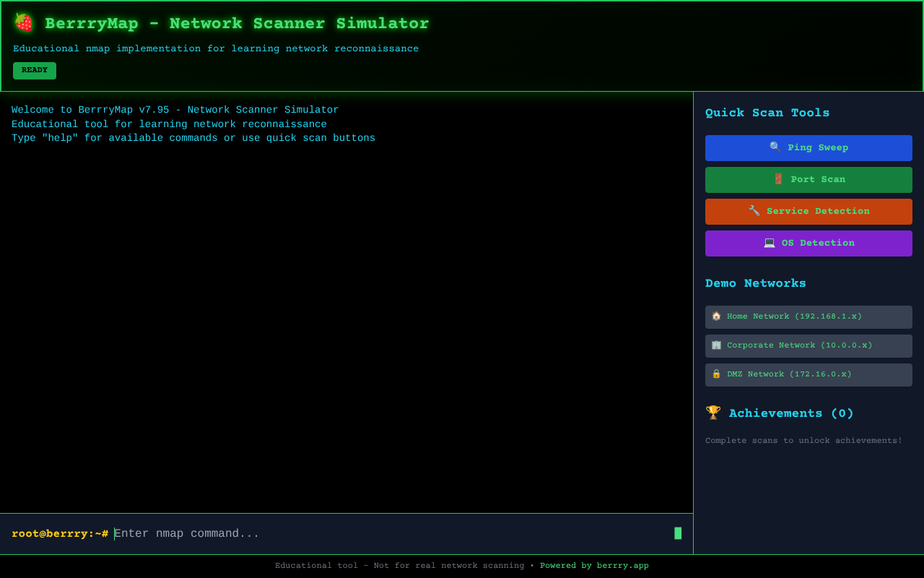Open the Powered by berrry.app link
Screen dimensions: 924x578
point(593,565)
